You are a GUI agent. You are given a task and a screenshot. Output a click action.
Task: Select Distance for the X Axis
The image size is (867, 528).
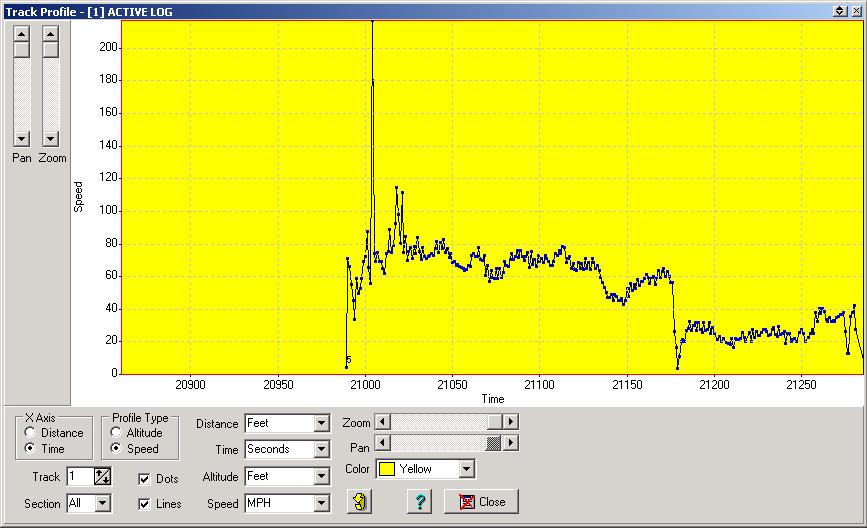[31, 433]
